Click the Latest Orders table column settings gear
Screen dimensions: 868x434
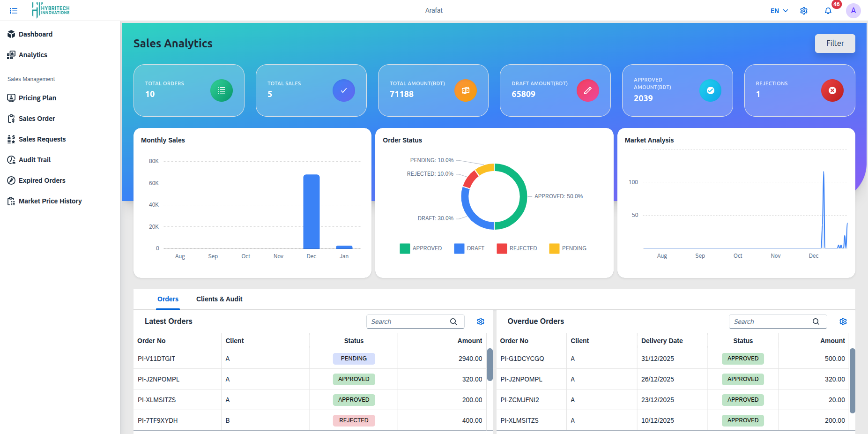click(480, 322)
